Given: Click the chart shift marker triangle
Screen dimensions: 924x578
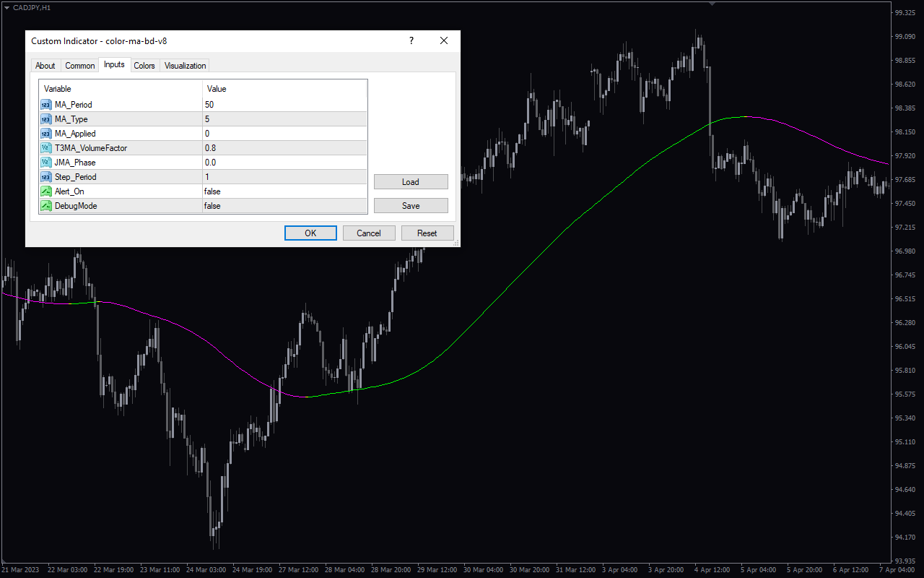Looking at the screenshot, I should [x=712, y=4].
